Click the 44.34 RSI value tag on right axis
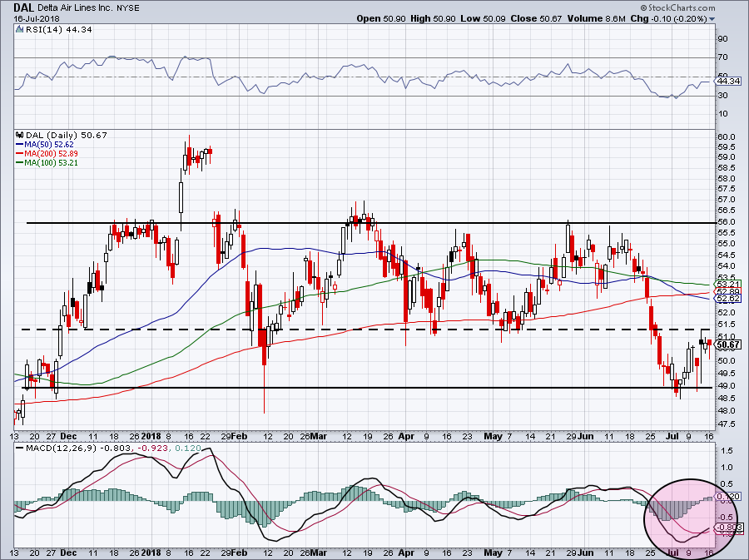 (729, 82)
